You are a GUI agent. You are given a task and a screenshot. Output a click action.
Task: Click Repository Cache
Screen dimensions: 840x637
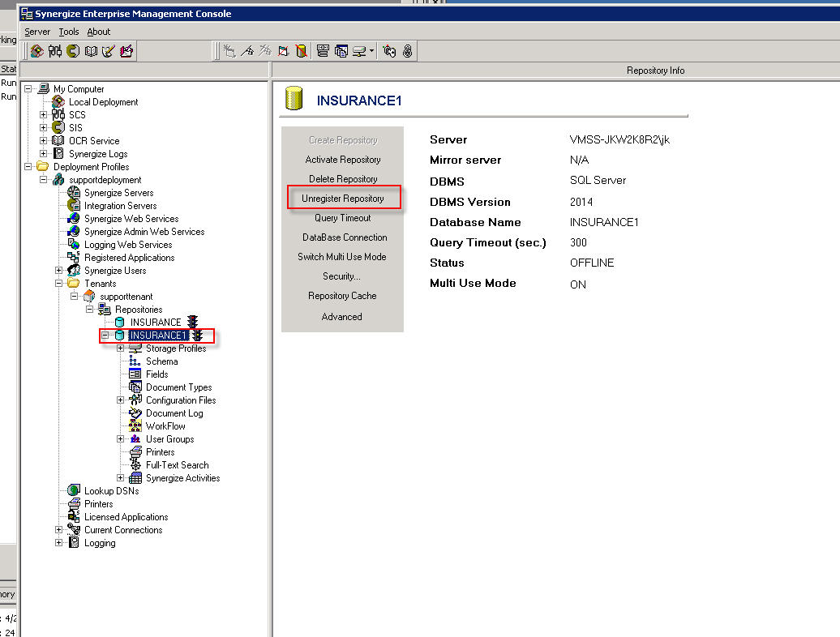[x=342, y=296]
